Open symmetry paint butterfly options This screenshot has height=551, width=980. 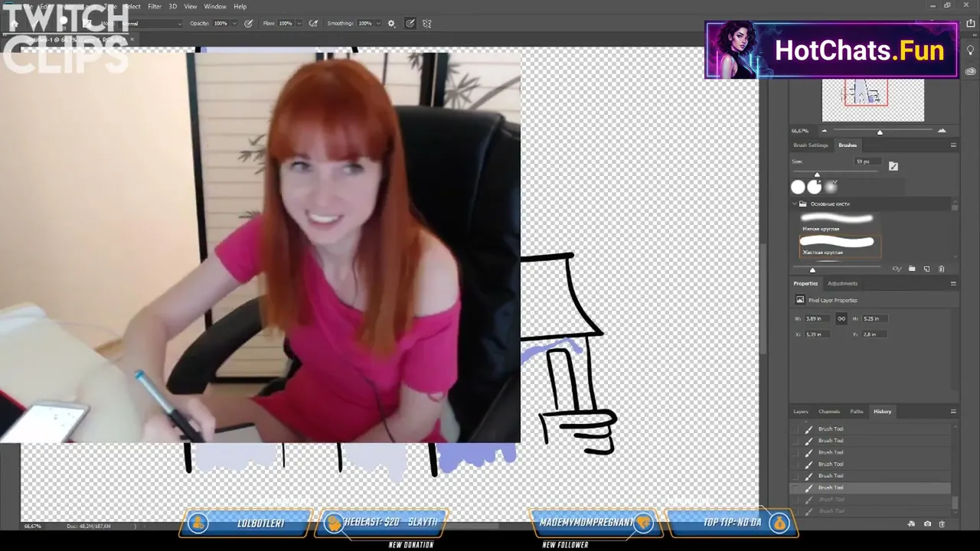pyautogui.click(x=427, y=24)
